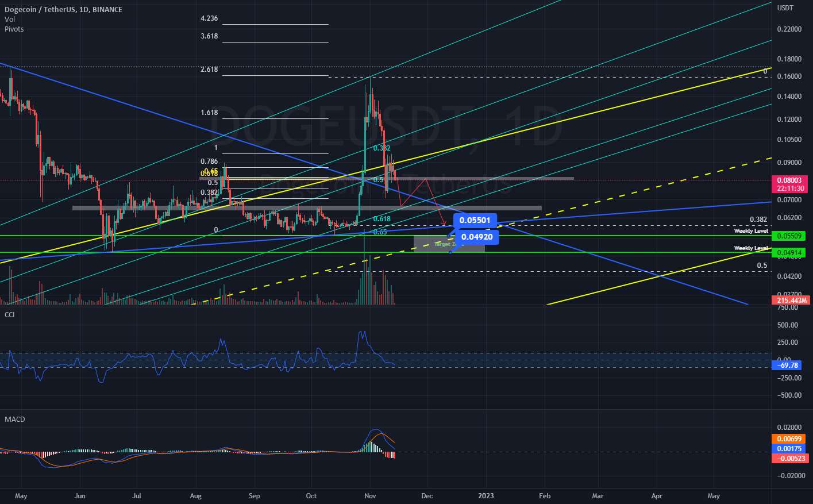Click the Dec label on time axis
Image resolution: width=813 pixels, height=504 pixels.
427,495
